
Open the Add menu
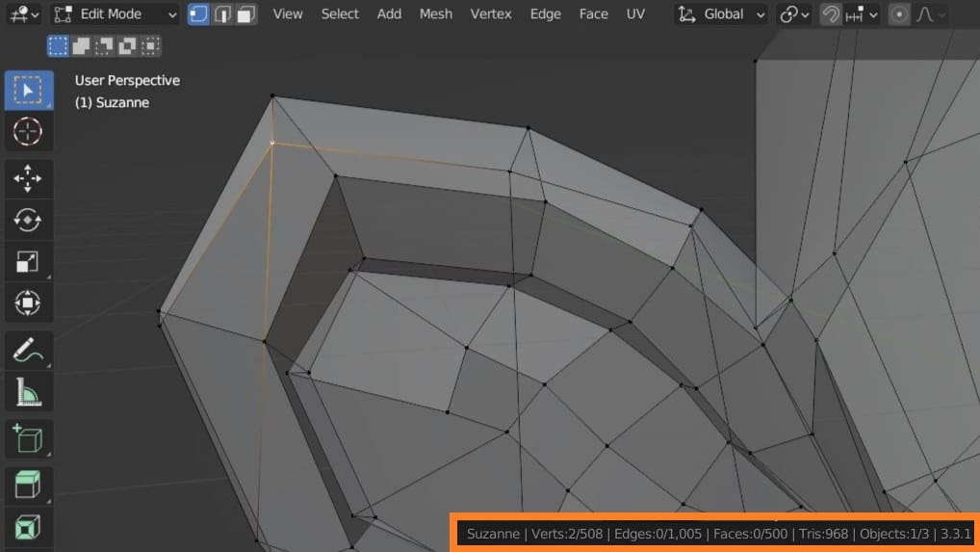coord(389,13)
